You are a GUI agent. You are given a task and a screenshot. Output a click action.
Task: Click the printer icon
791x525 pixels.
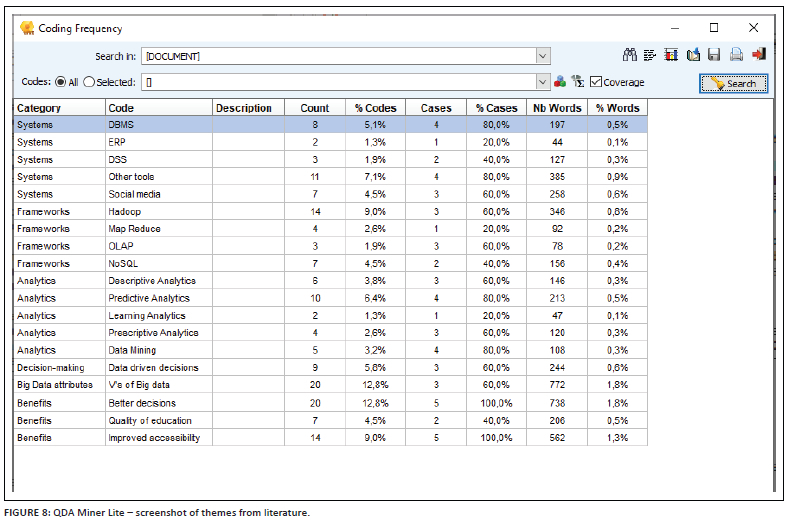pos(736,56)
